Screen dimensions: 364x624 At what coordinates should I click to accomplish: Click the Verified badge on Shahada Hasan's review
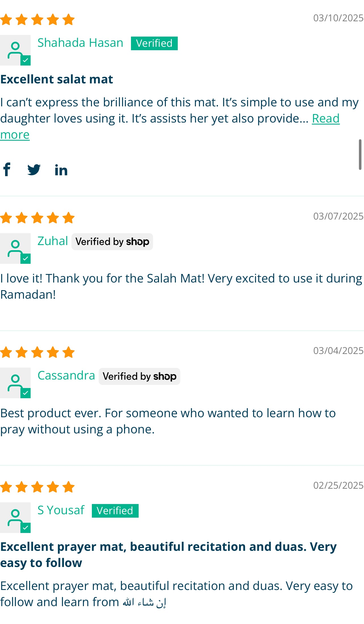(154, 43)
